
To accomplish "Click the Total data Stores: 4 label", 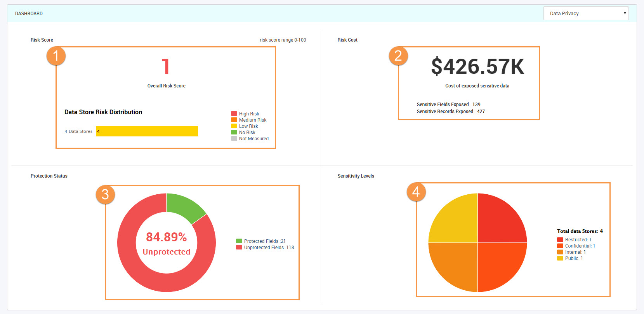I will click(580, 231).
